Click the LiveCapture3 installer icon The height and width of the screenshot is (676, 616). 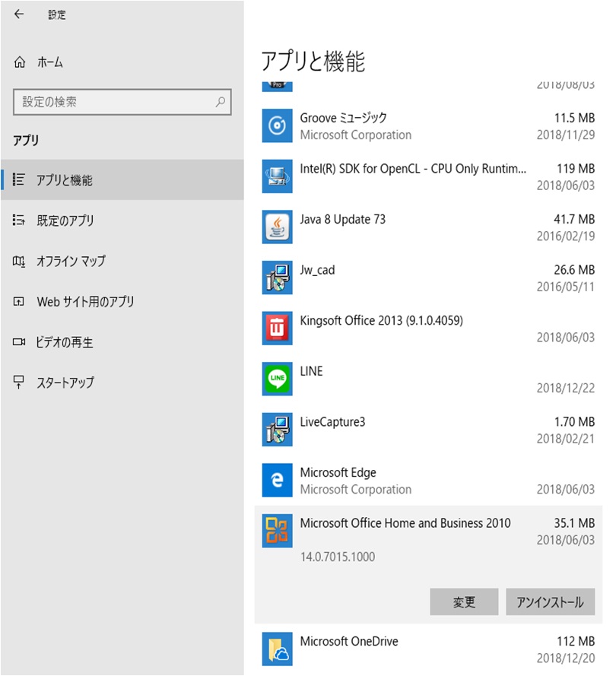click(277, 430)
